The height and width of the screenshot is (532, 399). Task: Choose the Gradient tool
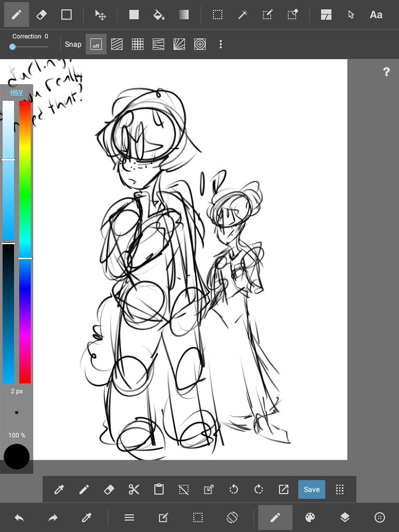pyautogui.click(x=184, y=15)
